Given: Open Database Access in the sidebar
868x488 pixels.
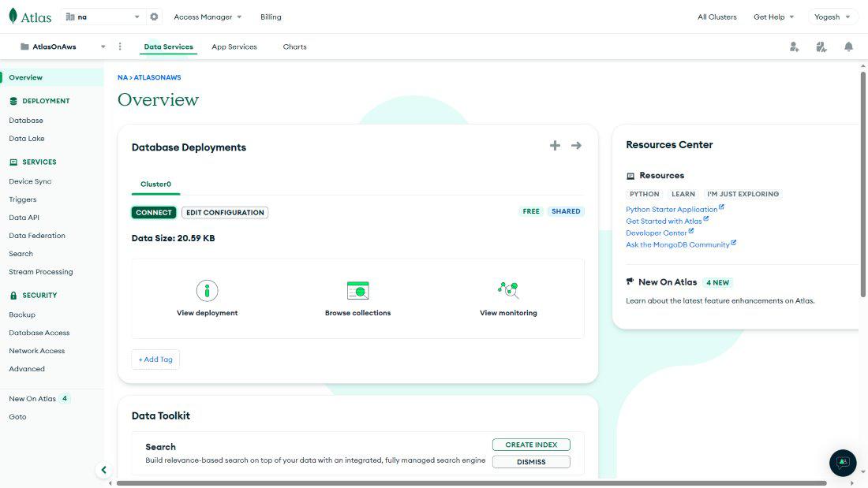Looking at the screenshot, I should (x=39, y=333).
